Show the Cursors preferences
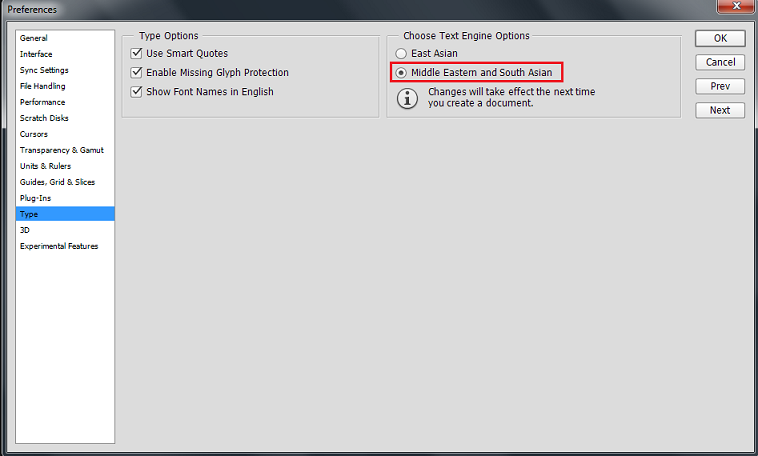 [x=34, y=134]
